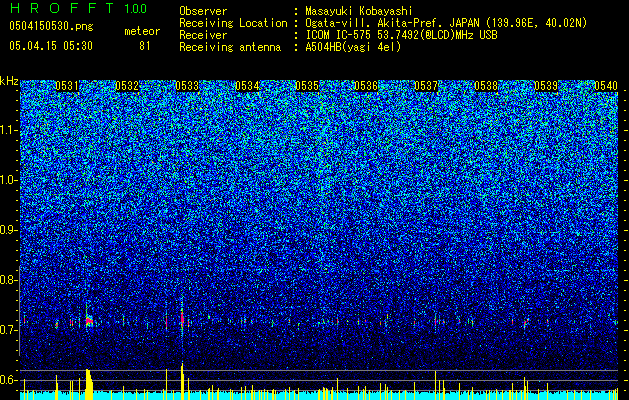The width and height of the screenshot is (629, 400).
Task: Click the ICOM IC-575 receiver text
Action: 401,35
